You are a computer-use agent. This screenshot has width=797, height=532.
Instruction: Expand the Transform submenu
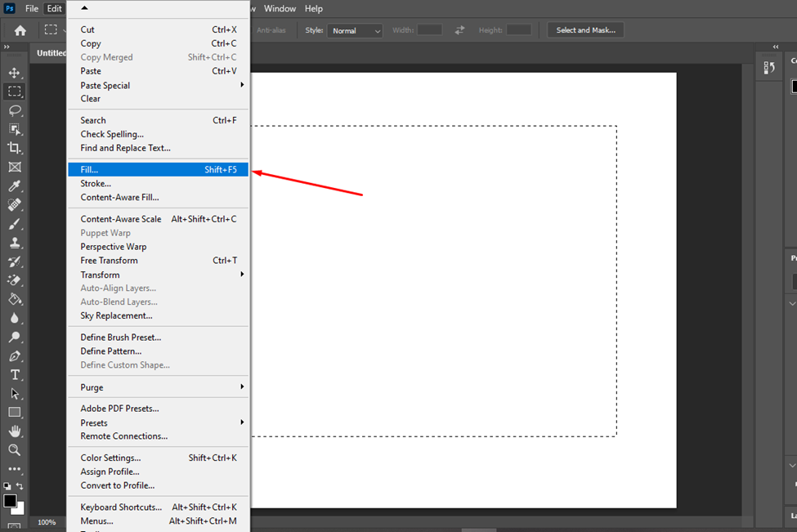pyautogui.click(x=158, y=275)
